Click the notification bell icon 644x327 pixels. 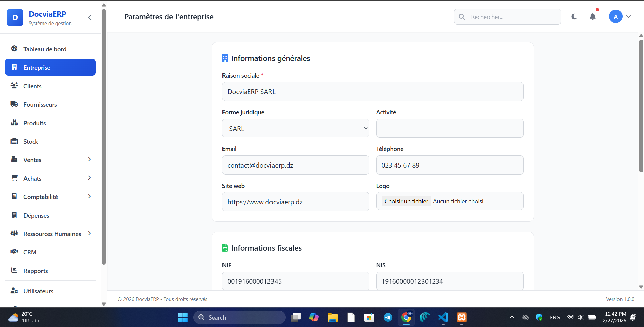point(593,17)
